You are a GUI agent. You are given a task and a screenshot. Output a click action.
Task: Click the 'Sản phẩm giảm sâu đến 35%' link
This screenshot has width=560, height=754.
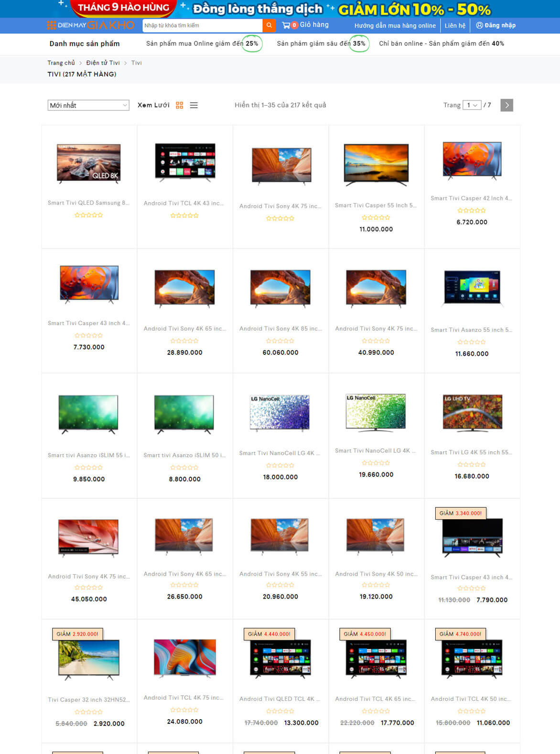(x=321, y=44)
